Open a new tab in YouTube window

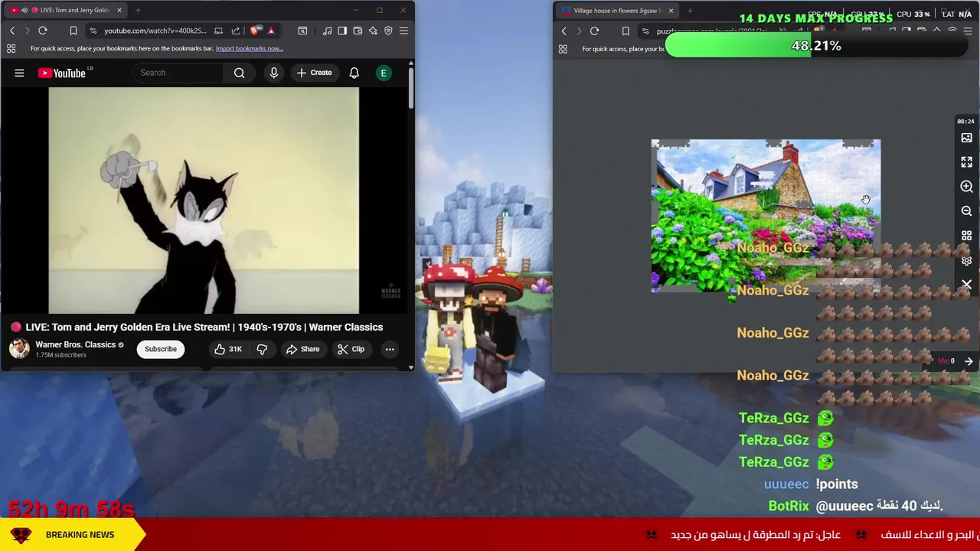coord(138,10)
